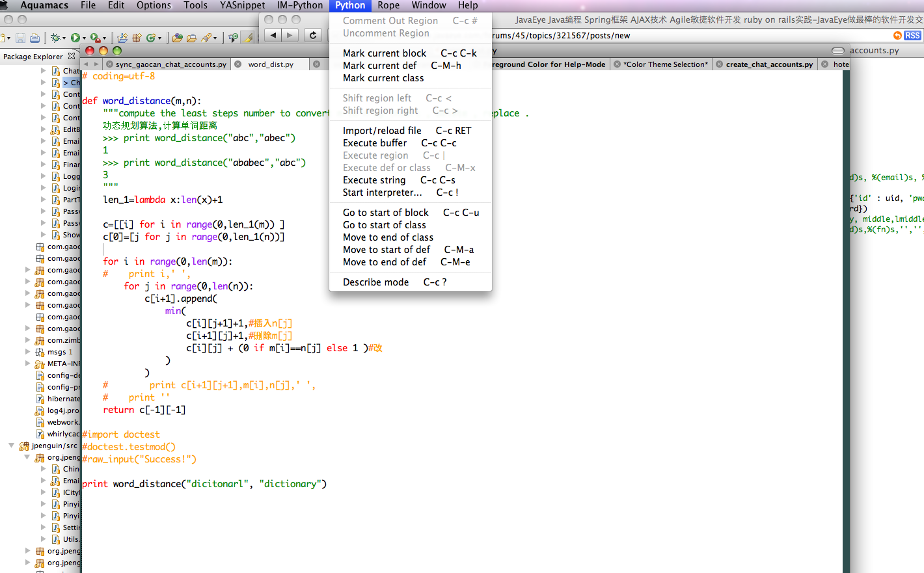Open the New Class dropdown arrow
Viewport: 924px width, 573px height.
coord(159,38)
